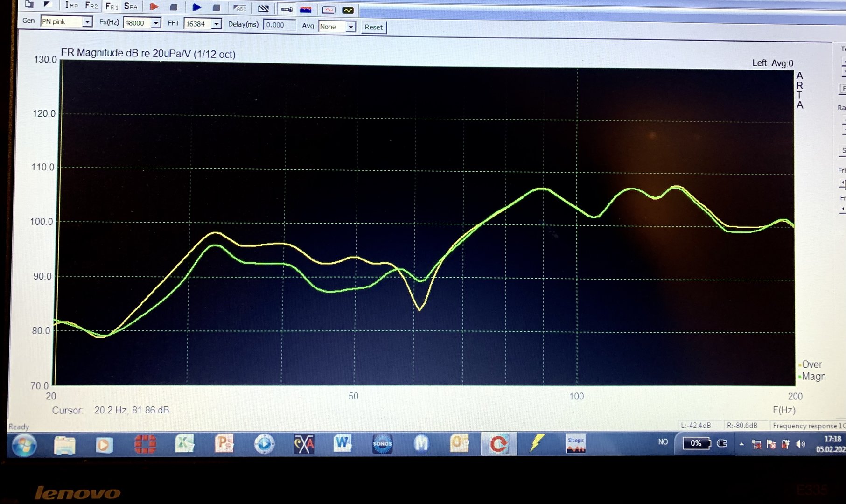Stop recording with the first stop square
The width and height of the screenshot is (846, 504).
(174, 7)
